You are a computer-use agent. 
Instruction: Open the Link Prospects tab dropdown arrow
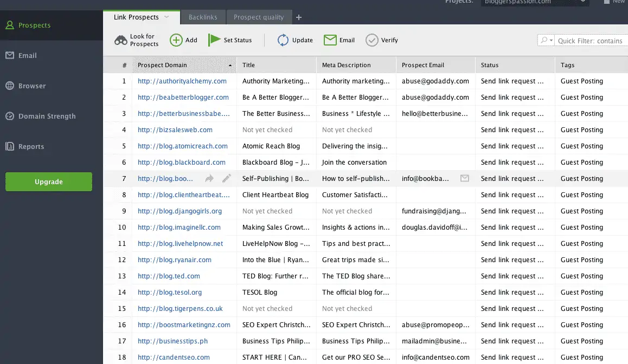click(167, 17)
